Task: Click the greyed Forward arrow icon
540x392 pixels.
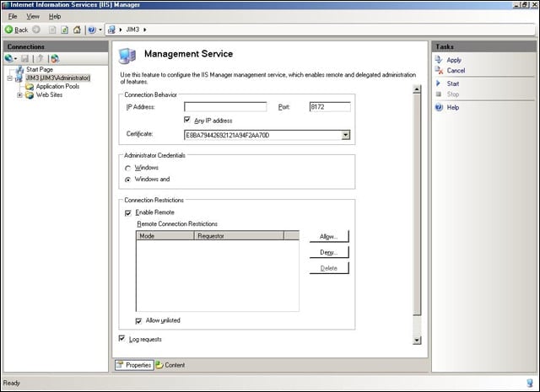Action: (36, 30)
